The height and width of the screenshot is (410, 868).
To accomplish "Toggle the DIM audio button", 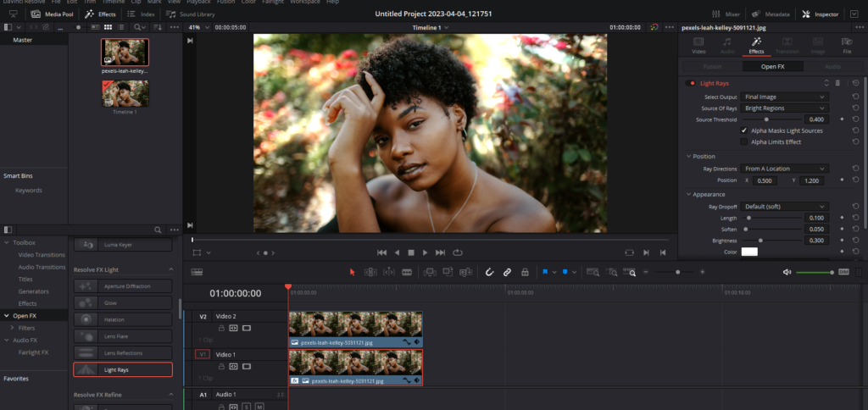I will 843,272.
